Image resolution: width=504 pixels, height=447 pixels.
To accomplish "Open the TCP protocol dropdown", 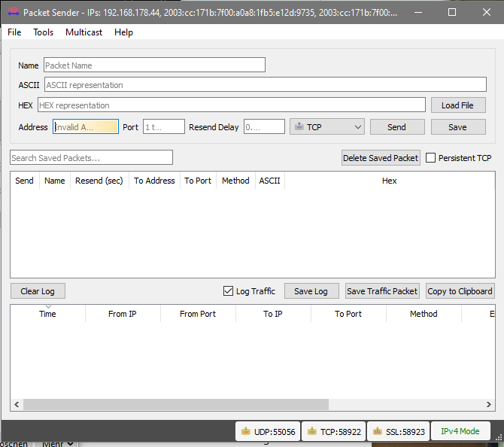I will 327,126.
